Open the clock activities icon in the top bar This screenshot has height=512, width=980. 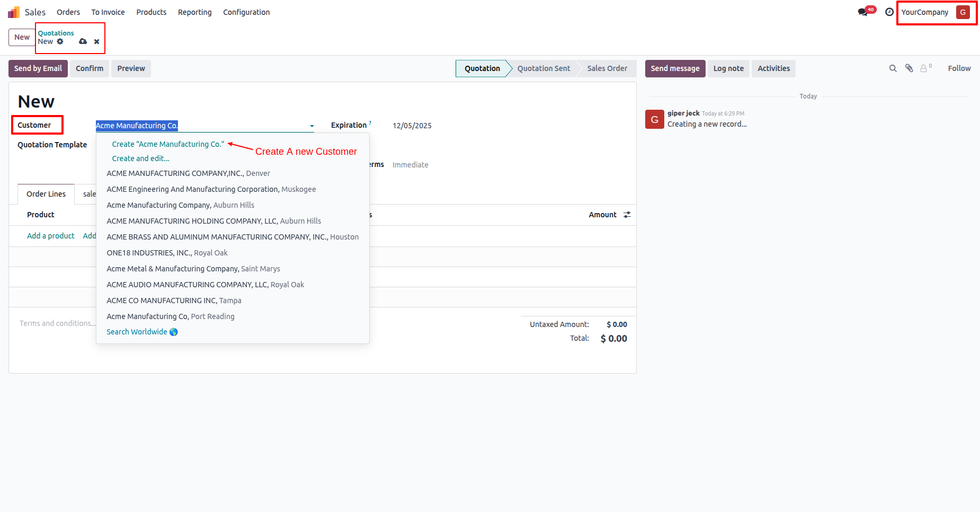[x=889, y=12]
